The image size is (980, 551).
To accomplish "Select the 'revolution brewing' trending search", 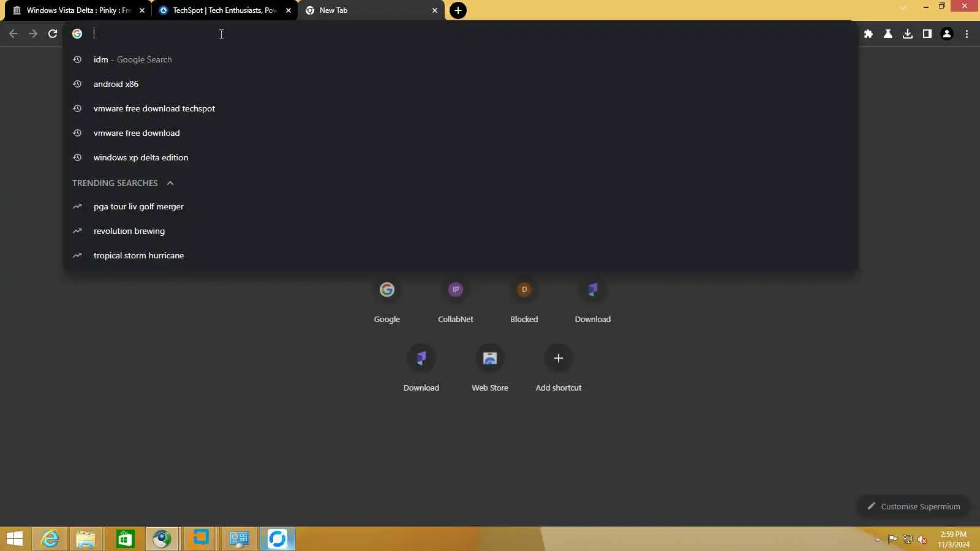I will (x=461, y=231).
